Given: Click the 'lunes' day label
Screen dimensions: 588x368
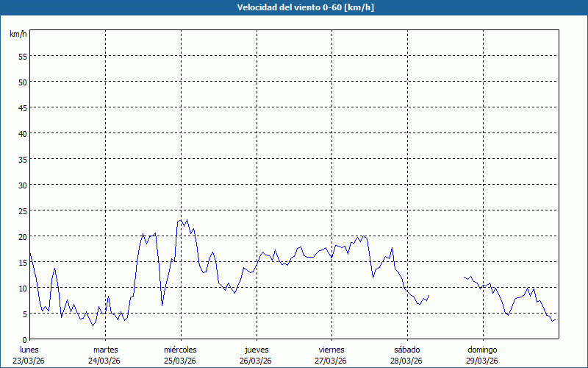Looking at the screenshot, I should tap(29, 350).
